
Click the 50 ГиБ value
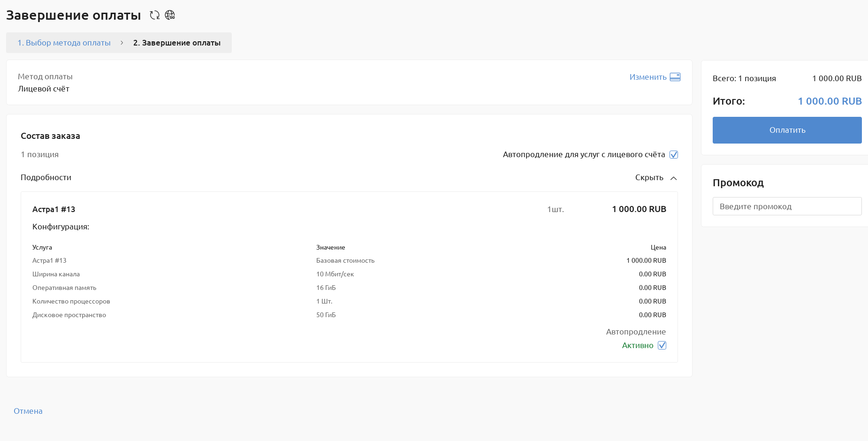pyautogui.click(x=326, y=315)
